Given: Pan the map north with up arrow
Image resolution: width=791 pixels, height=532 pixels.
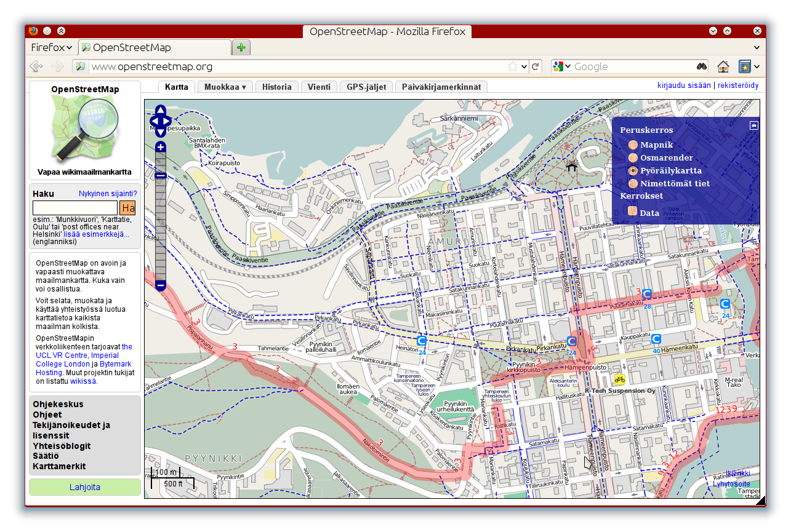Looking at the screenshot, I should pos(161,111).
